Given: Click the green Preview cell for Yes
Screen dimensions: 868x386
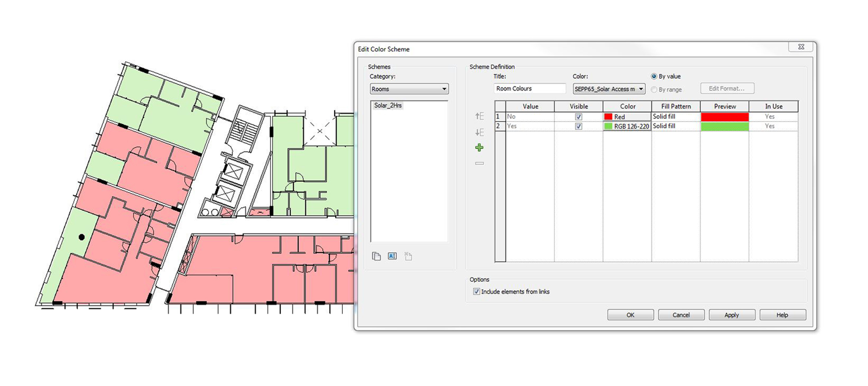Looking at the screenshot, I should pos(725,126).
